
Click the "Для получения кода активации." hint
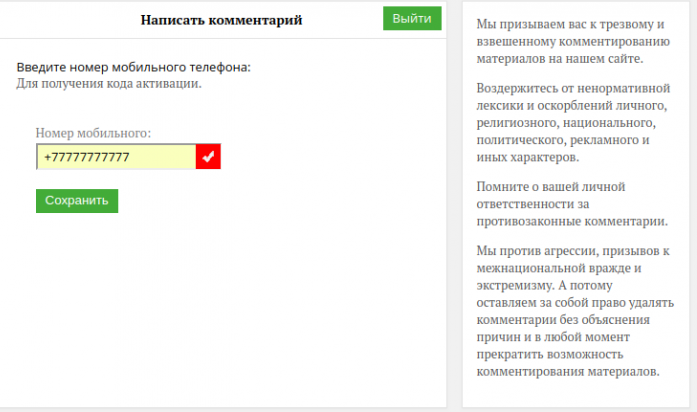(109, 83)
